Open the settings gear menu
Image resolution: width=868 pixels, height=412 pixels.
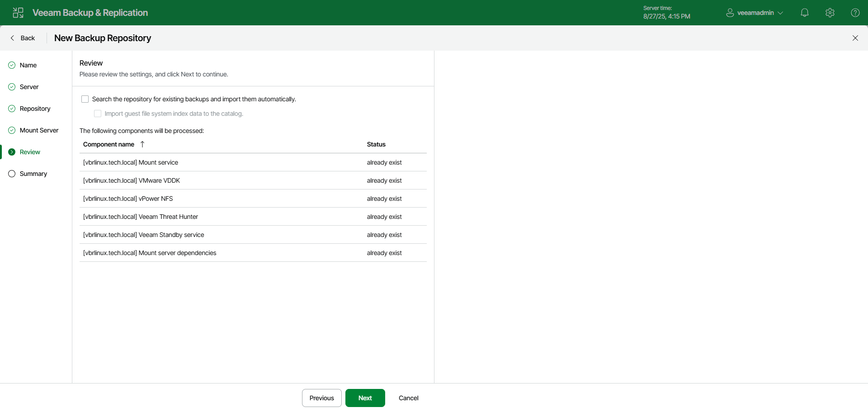pyautogui.click(x=830, y=12)
